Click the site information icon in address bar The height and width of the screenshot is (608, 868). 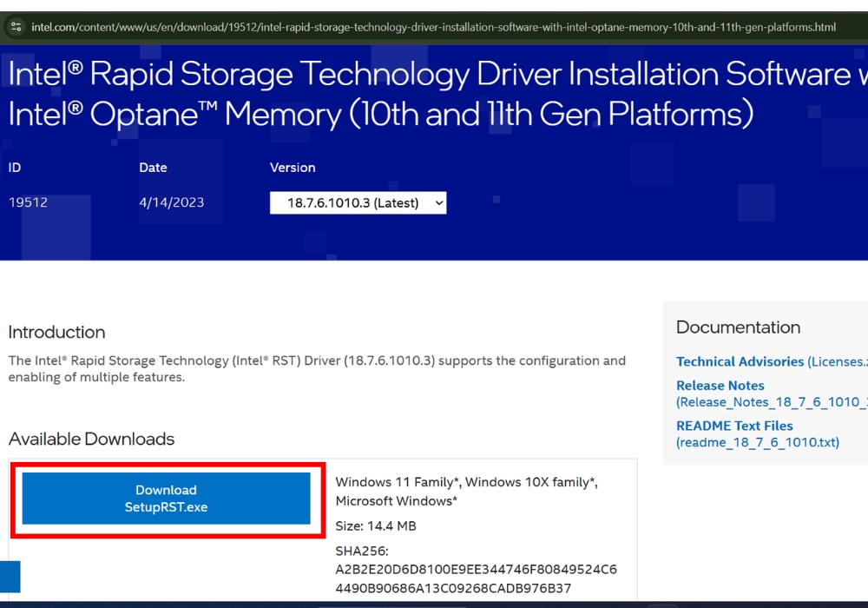[16, 26]
